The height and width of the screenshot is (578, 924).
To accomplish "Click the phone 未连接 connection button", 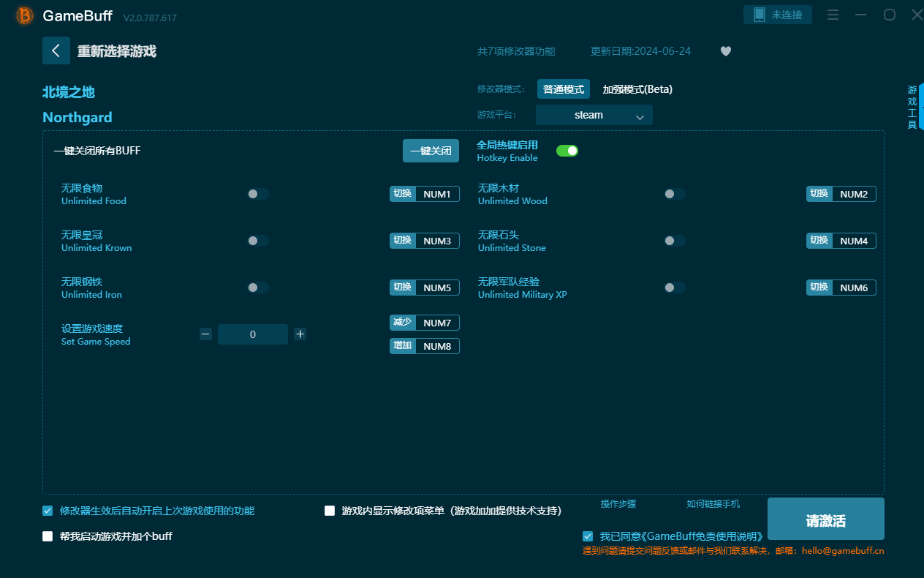I will click(x=778, y=15).
